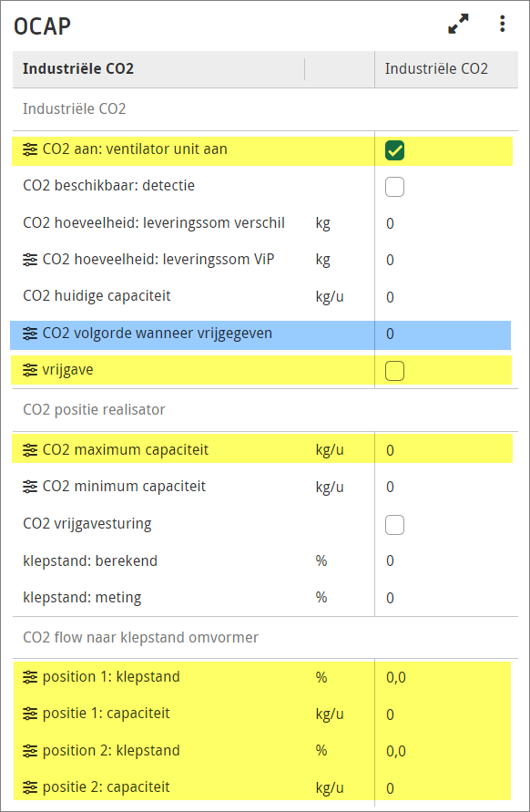
Task: Select the bold Industriële CO2 column header
Action: tap(78, 69)
